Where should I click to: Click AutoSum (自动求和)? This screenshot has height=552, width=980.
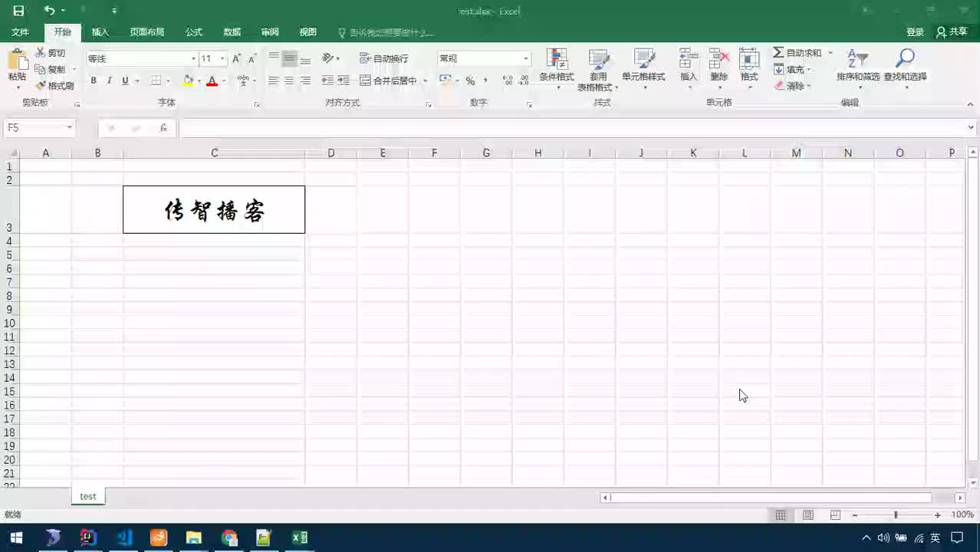[797, 53]
